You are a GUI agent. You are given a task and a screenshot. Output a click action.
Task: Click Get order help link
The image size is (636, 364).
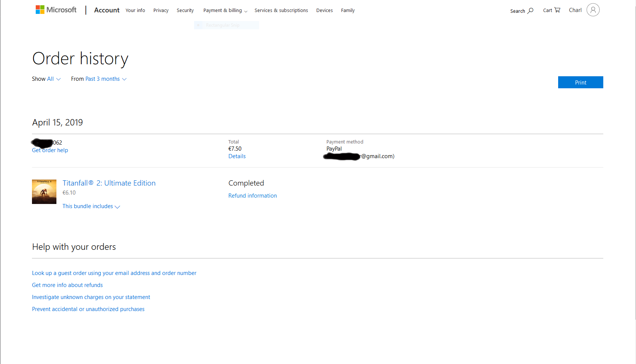pos(50,150)
